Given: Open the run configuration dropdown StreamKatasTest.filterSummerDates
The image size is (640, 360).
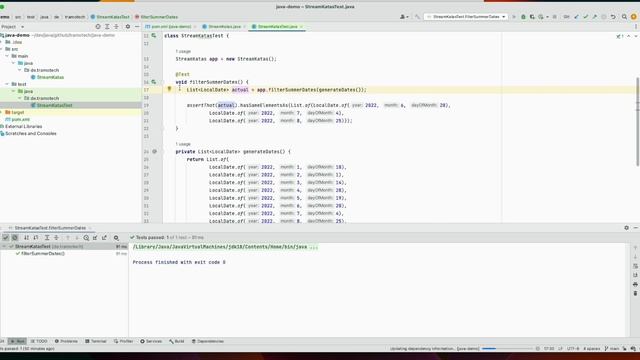Looking at the screenshot, I should 466,17.
